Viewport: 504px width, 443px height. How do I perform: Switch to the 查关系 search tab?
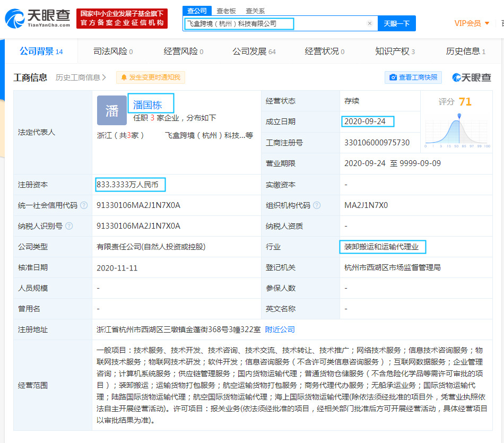(x=255, y=11)
